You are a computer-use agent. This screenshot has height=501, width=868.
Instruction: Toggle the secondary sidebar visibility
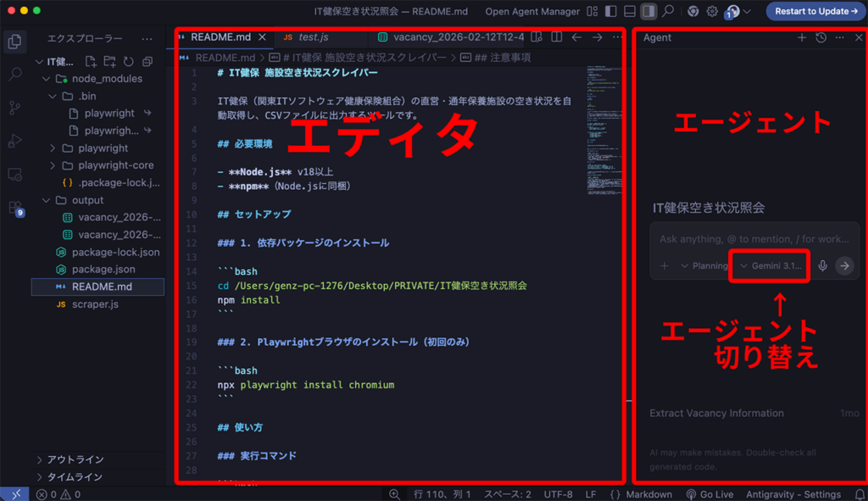coord(649,11)
